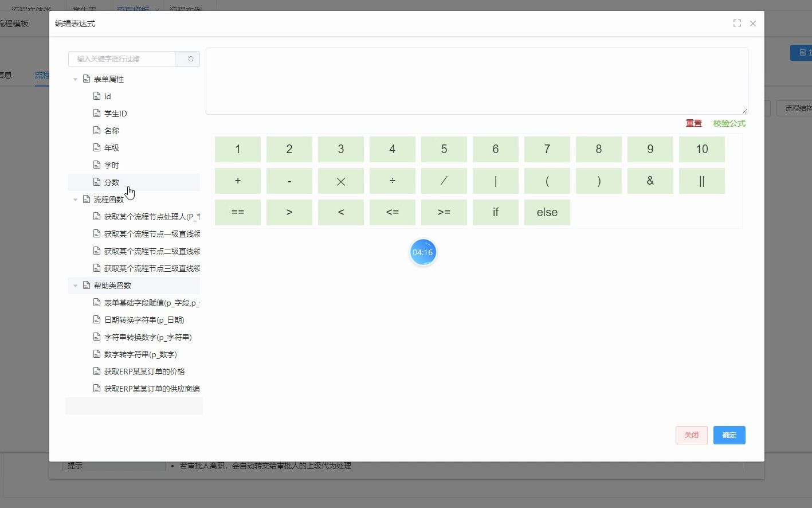Click the keyword filter input field
Screen dimensions: 812x508
(121, 59)
